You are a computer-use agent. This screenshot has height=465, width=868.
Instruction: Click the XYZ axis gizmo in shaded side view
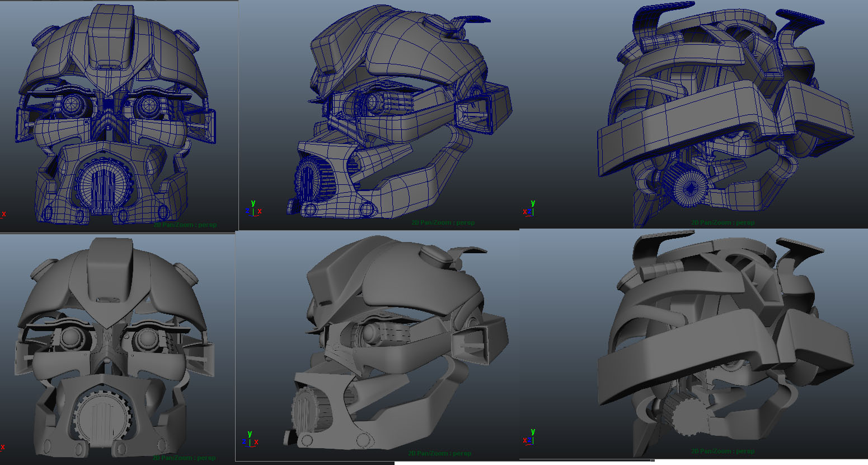251,439
